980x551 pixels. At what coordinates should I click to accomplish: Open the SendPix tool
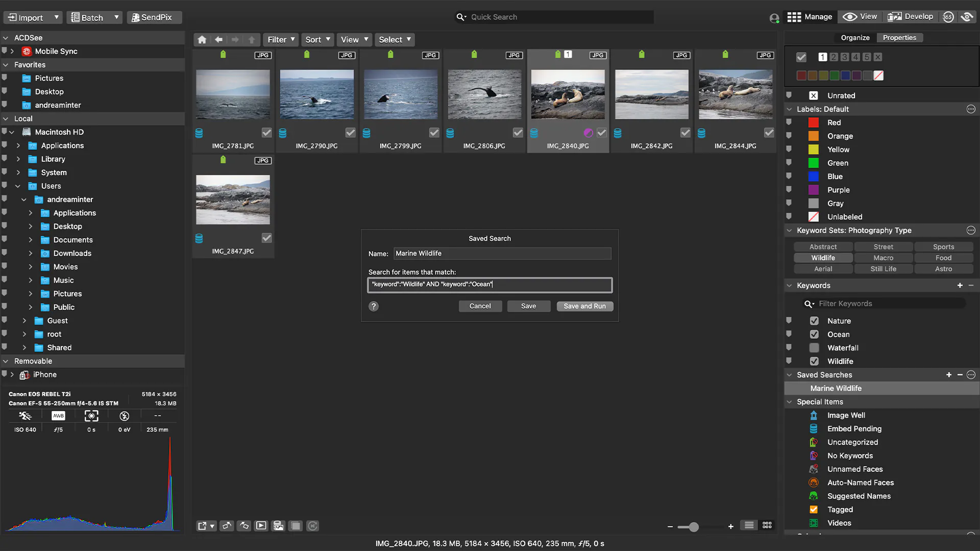pos(154,17)
